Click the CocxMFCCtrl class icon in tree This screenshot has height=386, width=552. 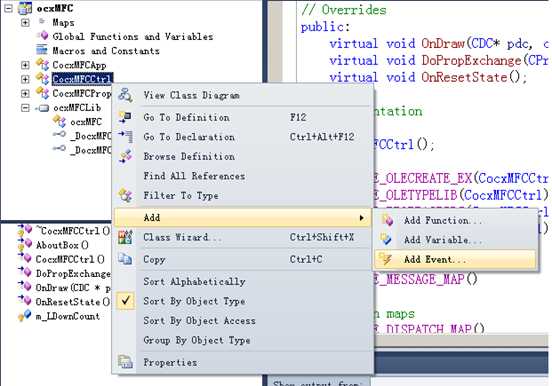click(x=43, y=79)
